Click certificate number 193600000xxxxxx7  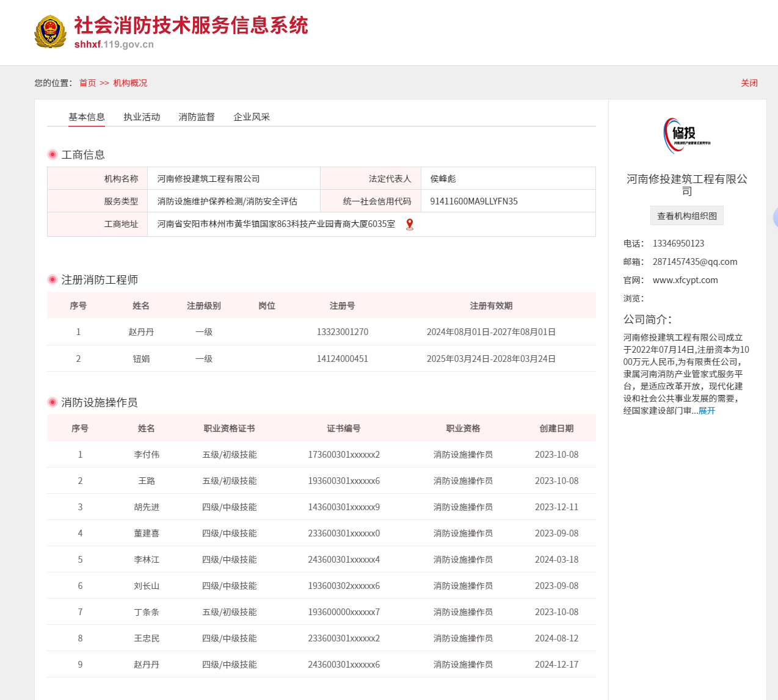coord(344,612)
